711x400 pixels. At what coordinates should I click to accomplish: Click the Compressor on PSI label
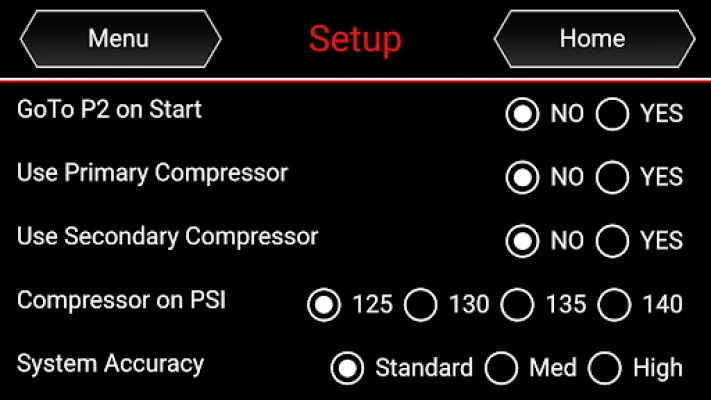pos(121,300)
